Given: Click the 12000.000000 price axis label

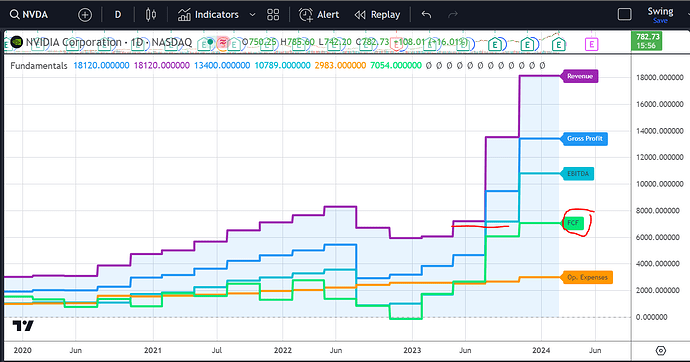Looking at the screenshot, I should pos(660,157).
